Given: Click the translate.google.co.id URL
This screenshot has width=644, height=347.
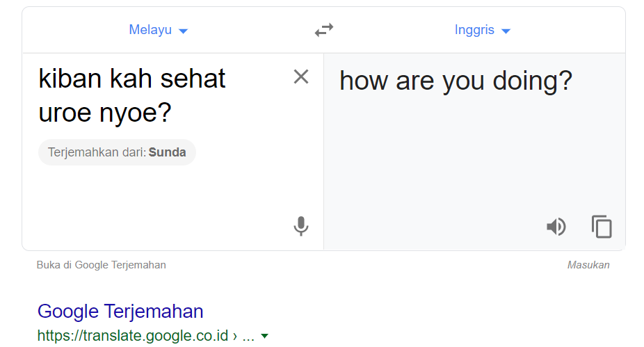Looking at the screenshot, I should tap(133, 335).
